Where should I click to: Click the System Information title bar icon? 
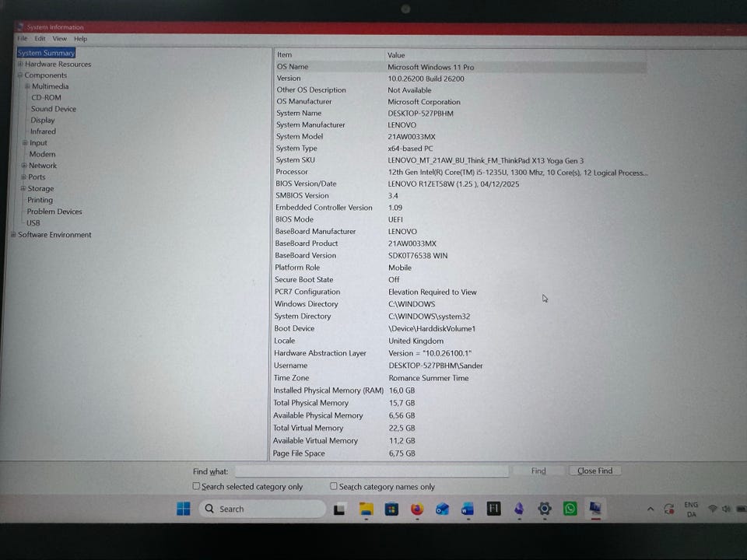tap(20, 26)
